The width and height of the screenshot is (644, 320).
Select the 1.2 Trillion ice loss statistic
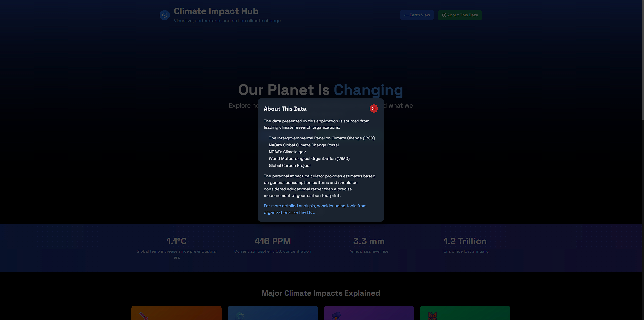(x=465, y=241)
